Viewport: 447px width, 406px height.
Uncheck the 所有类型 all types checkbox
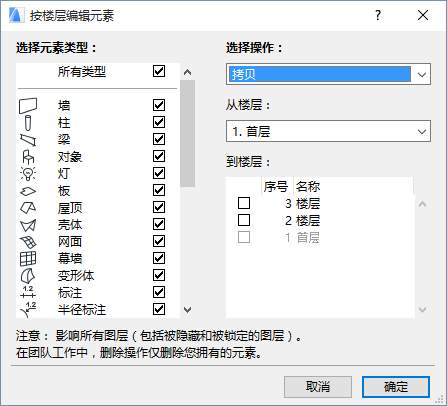(x=159, y=71)
